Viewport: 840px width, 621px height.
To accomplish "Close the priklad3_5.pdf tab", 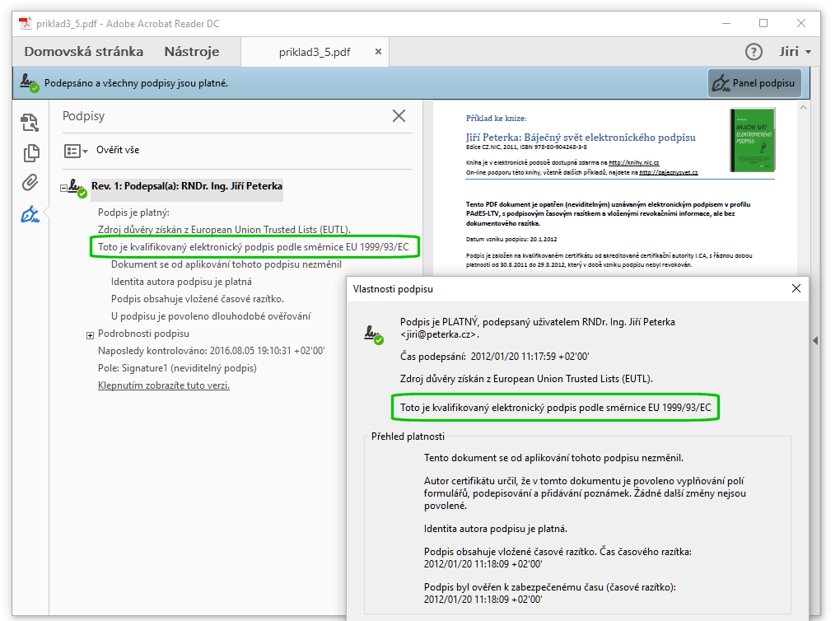I will pyautogui.click(x=378, y=51).
